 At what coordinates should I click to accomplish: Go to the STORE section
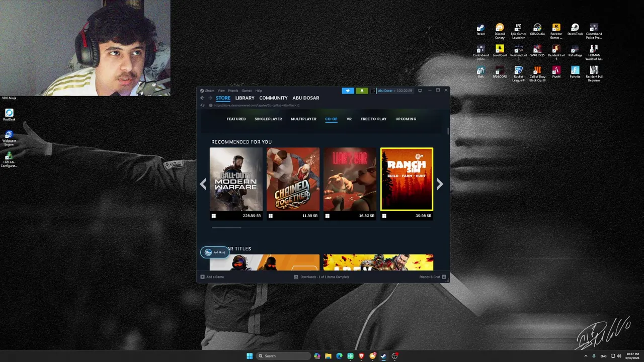coord(223,98)
